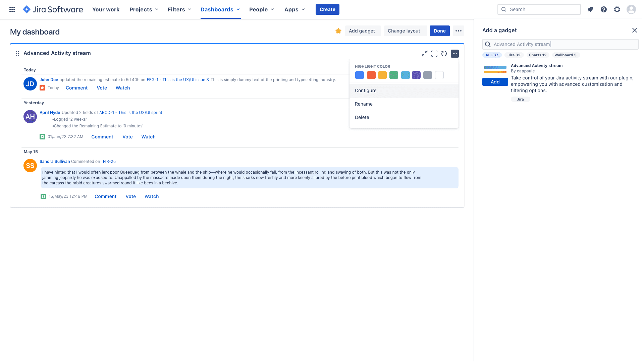
Task: Open issue FIR-25 from Sandra's comment
Action: (x=109, y=161)
